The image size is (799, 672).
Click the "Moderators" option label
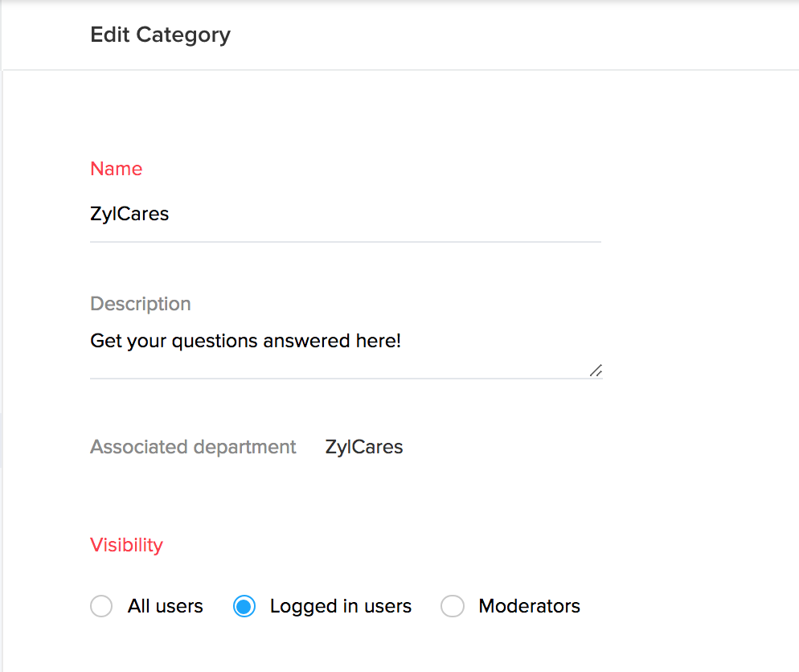529,606
